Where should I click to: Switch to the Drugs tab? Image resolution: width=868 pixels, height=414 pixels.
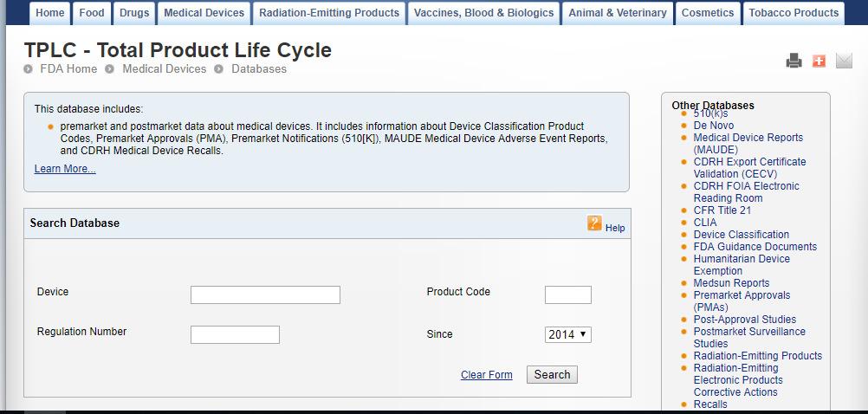134,13
